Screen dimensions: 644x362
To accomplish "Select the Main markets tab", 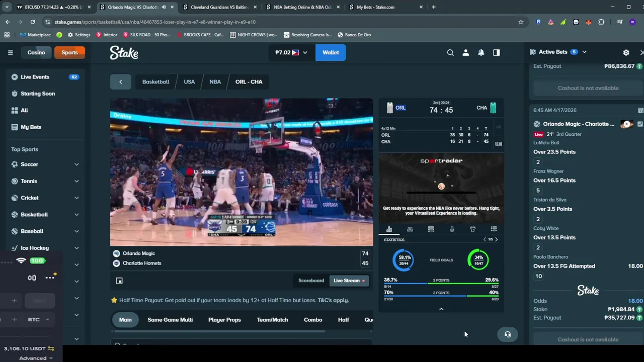I will click(x=125, y=320).
